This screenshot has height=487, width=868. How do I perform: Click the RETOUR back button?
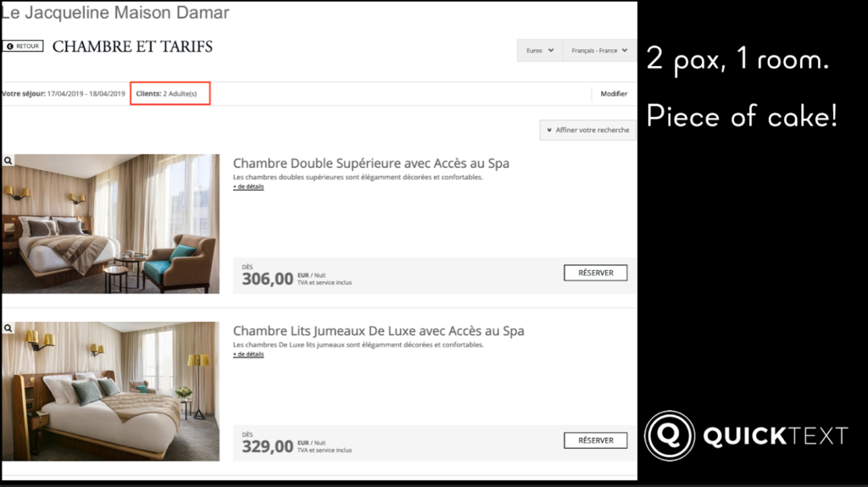point(23,46)
